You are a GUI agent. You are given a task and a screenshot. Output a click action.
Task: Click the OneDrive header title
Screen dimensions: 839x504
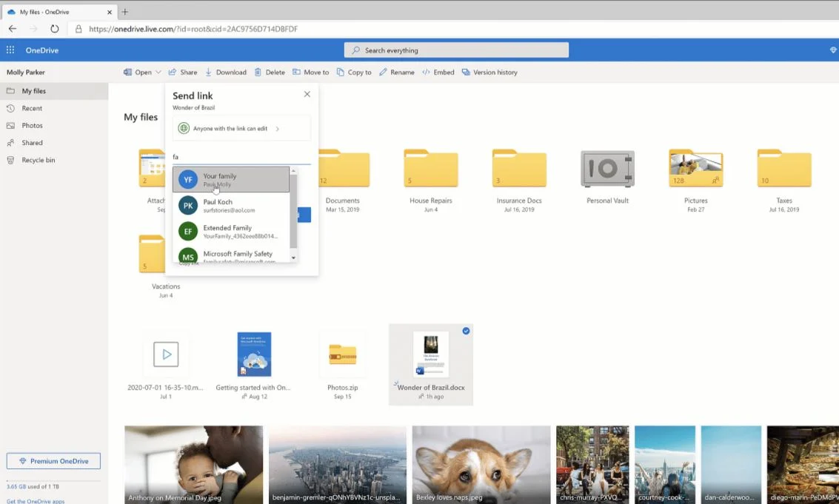(x=41, y=50)
